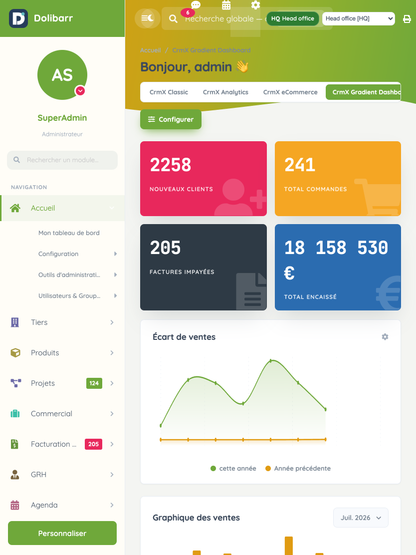Click the Dolibarr logo icon
Viewport: 416px width, 555px height.
[18, 18]
